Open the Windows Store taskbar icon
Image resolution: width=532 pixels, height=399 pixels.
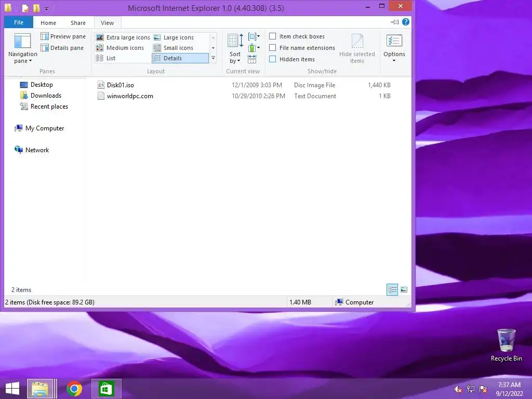[106, 389]
